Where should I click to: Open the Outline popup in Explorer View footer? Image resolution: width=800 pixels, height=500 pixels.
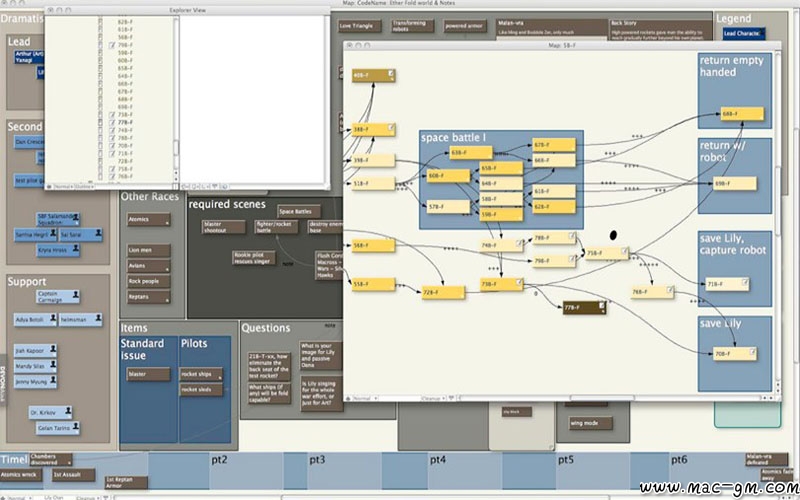coord(84,186)
